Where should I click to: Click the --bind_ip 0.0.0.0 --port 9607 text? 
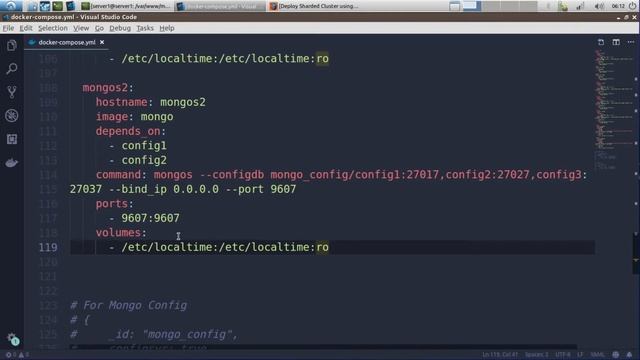click(202, 189)
